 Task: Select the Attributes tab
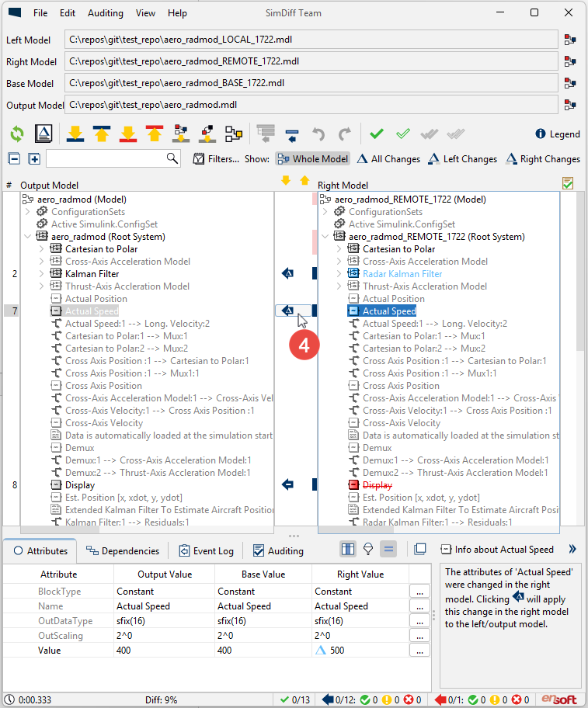tap(40, 551)
